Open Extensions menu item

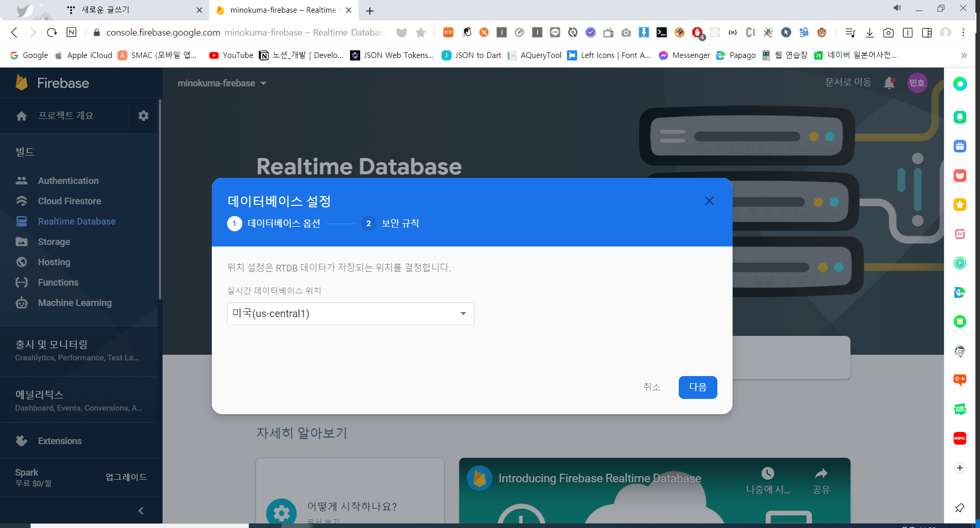60,441
